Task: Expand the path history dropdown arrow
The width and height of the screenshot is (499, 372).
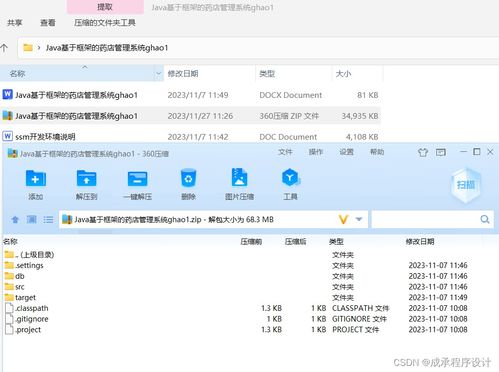Action: 359,219
